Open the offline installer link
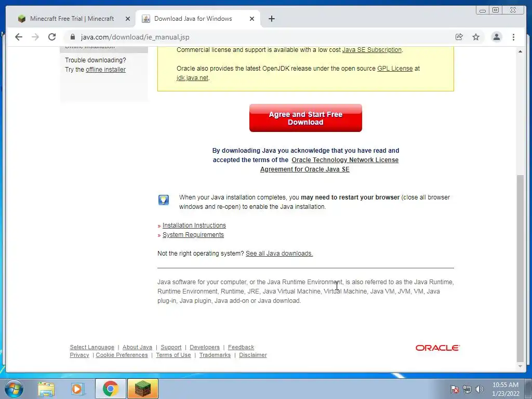The width and height of the screenshot is (532, 399). (105, 70)
